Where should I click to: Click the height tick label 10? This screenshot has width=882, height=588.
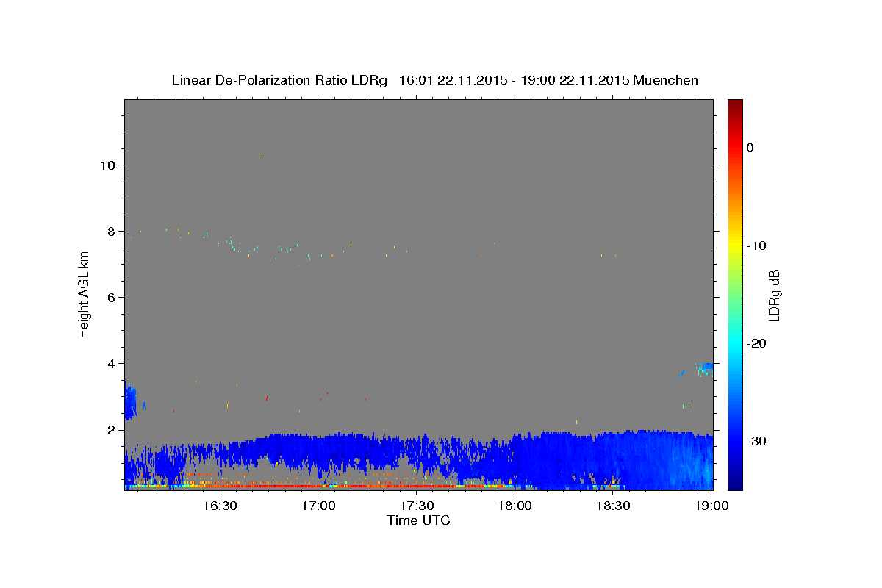[107, 165]
